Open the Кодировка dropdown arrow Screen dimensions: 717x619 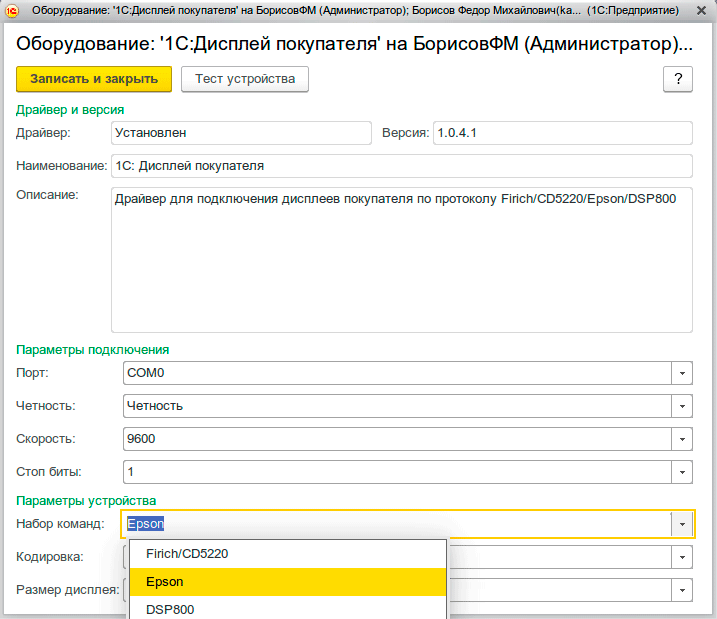coord(682,557)
